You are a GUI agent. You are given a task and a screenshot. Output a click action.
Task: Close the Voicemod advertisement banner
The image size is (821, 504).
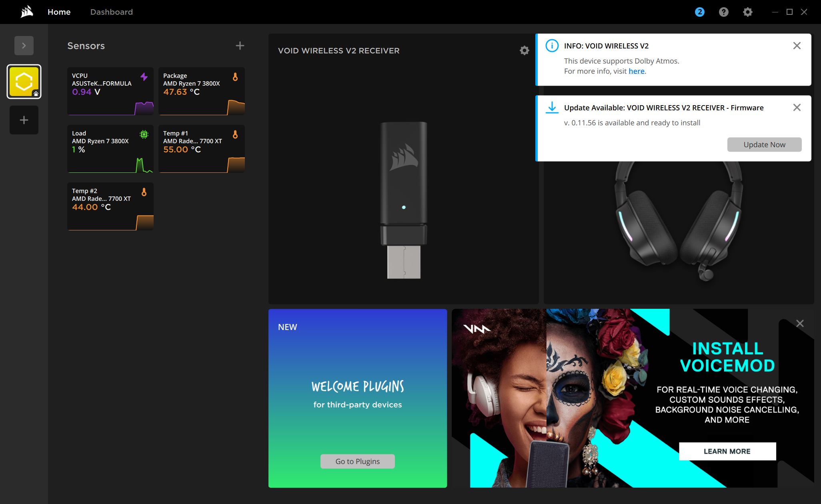799,323
